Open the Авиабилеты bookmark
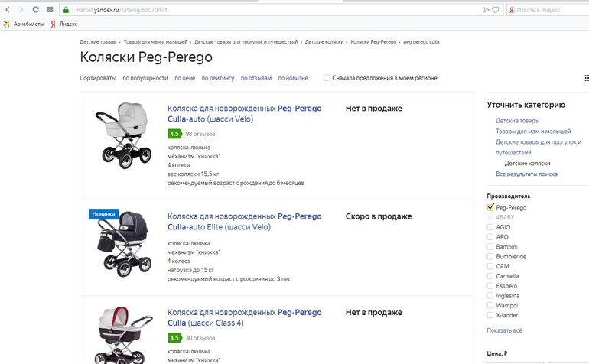Screen dimensions: 589x364 coord(24,24)
